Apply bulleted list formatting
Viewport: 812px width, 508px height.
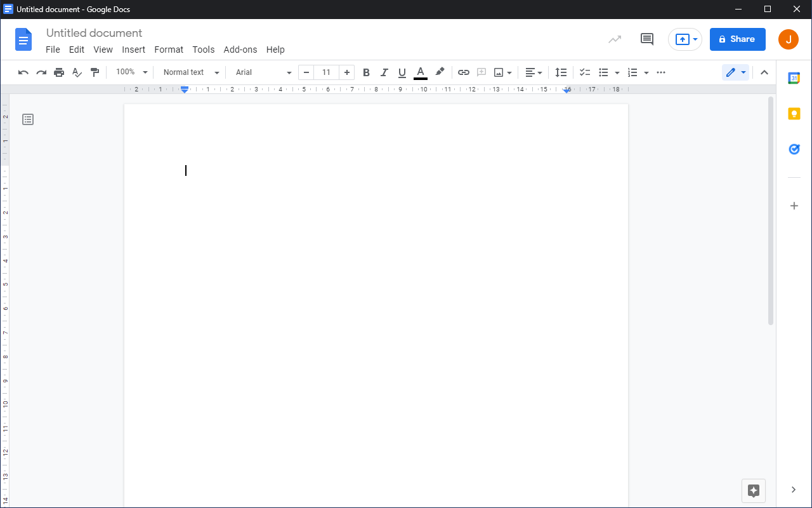click(x=603, y=72)
